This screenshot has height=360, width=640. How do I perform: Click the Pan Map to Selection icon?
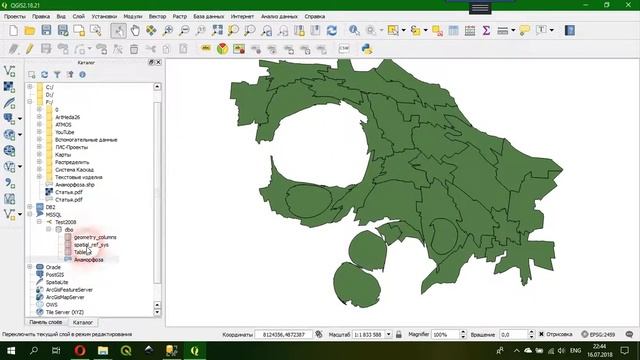point(151,31)
